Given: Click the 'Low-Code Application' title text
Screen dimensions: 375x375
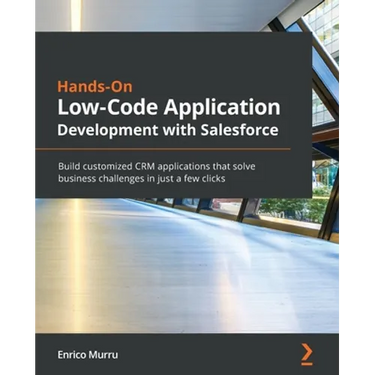Looking at the screenshot, I should (x=169, y=107).
